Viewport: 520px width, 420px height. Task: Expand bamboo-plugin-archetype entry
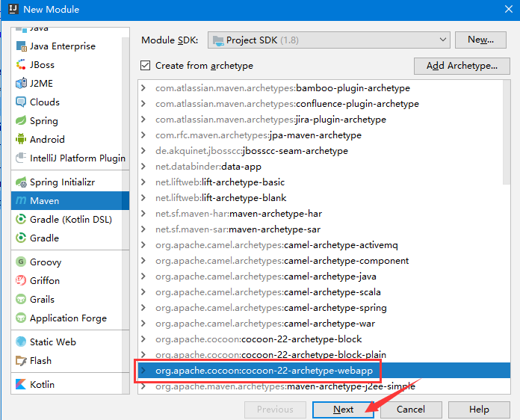point(143,88)
